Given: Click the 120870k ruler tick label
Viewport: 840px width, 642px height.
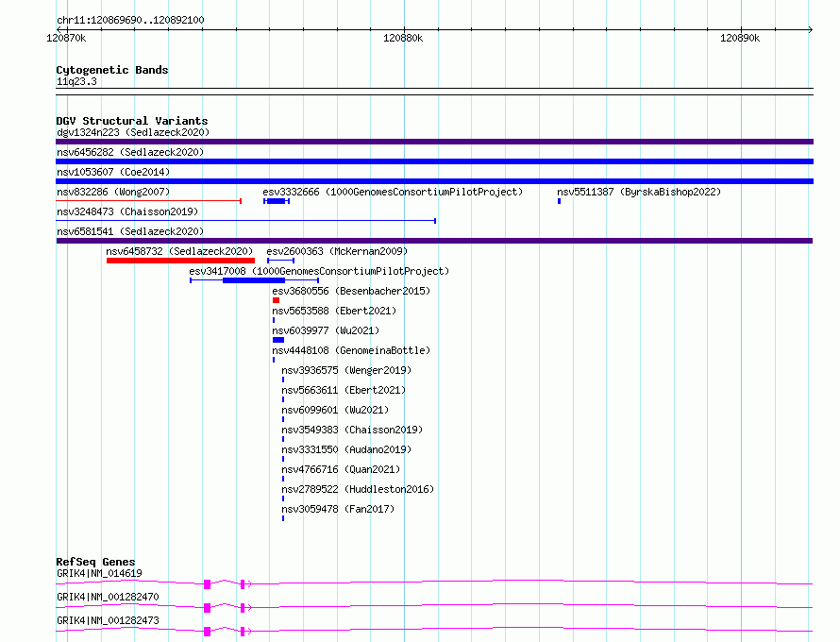Looking at the screenshot, I should click(x=66, y=38).
